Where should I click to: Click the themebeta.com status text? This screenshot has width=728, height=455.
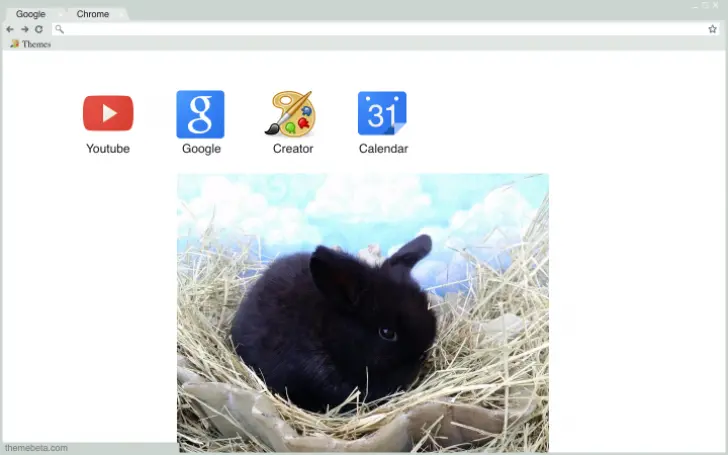click(x=36, y=448)
